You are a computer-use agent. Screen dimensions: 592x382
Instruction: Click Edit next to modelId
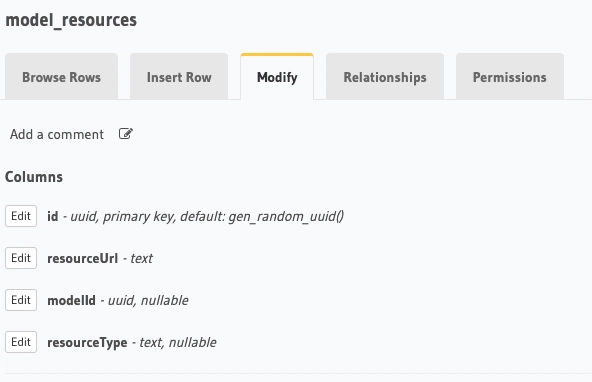[21, 300]
